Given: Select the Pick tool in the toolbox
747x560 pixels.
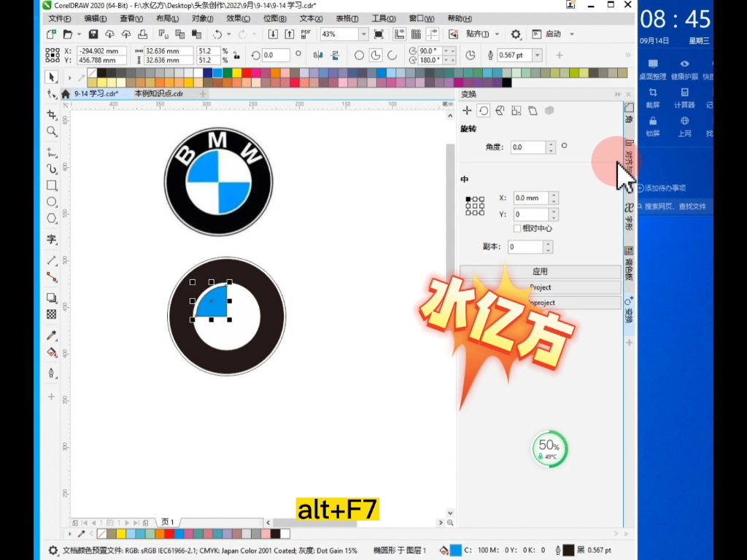Looking at the screenshot, I should tap(51, 77).
